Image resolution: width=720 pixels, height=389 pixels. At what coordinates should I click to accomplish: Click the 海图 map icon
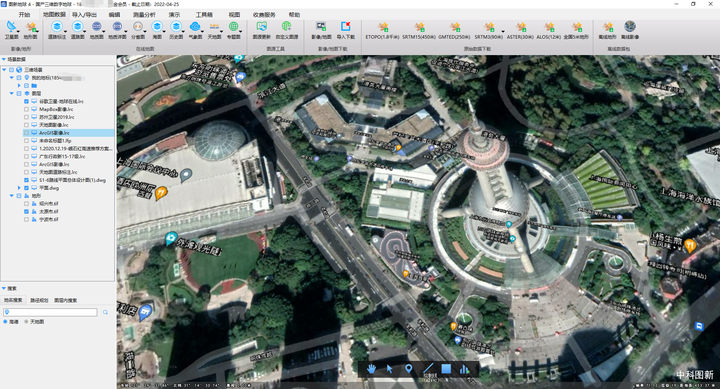(x=157, y=27)
